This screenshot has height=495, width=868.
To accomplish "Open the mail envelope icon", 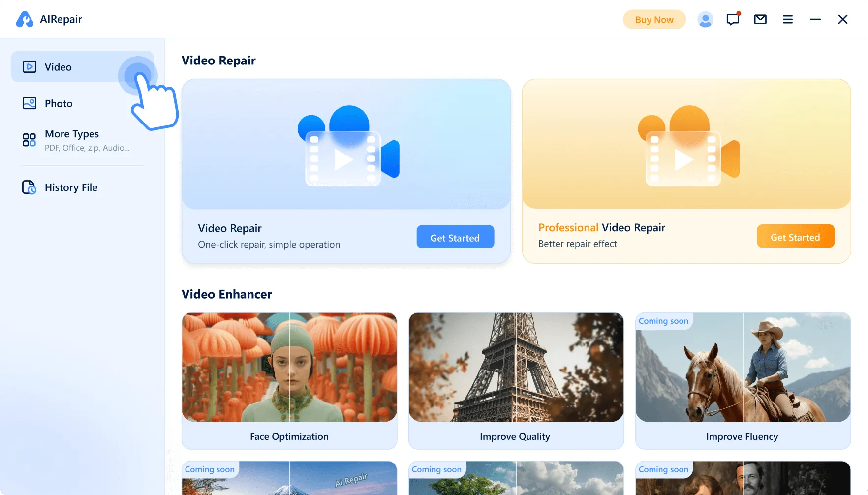I will 760,19.
